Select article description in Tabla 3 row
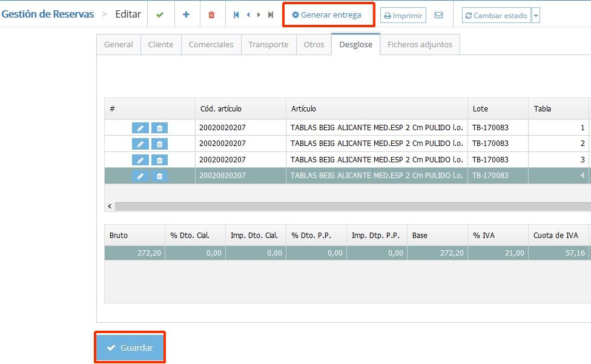Image resolution: width=591 pixels, height=364 pixels. click(377, 160)
